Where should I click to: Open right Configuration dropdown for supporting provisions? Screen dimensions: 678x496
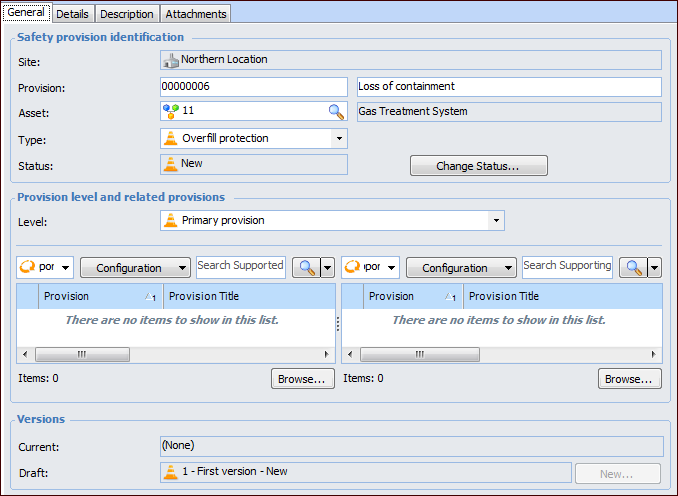pos(461,268)
